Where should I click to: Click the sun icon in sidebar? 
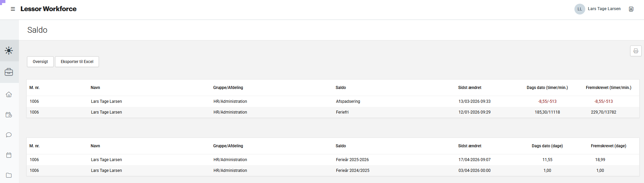point(9,51)
